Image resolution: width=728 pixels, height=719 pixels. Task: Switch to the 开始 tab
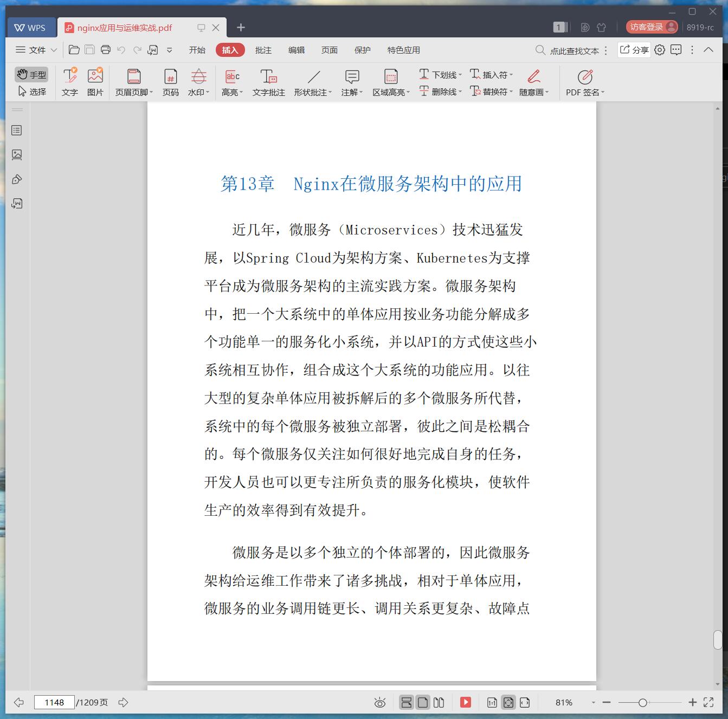point(197,50)
